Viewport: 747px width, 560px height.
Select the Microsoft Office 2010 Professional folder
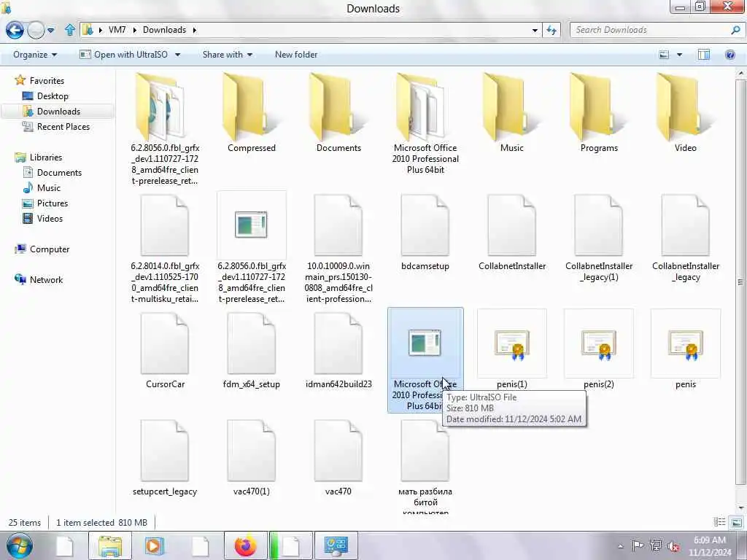(425, 122)
